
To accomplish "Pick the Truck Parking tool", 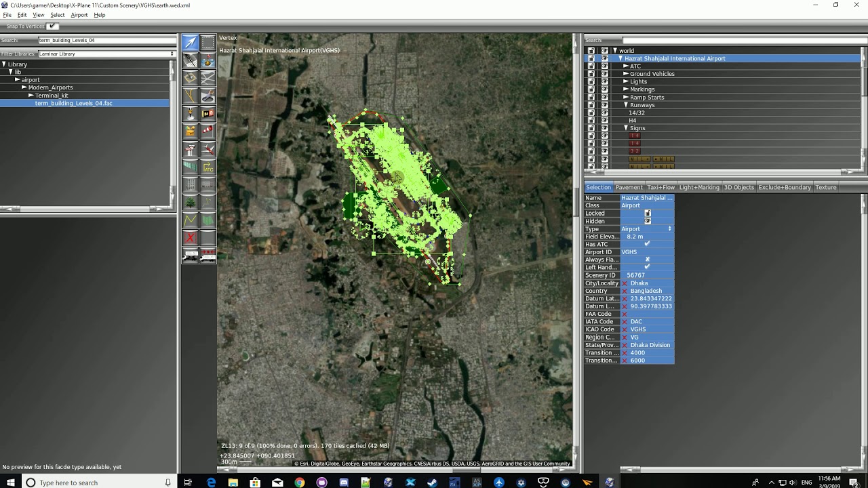I will (x=190, y=256).
